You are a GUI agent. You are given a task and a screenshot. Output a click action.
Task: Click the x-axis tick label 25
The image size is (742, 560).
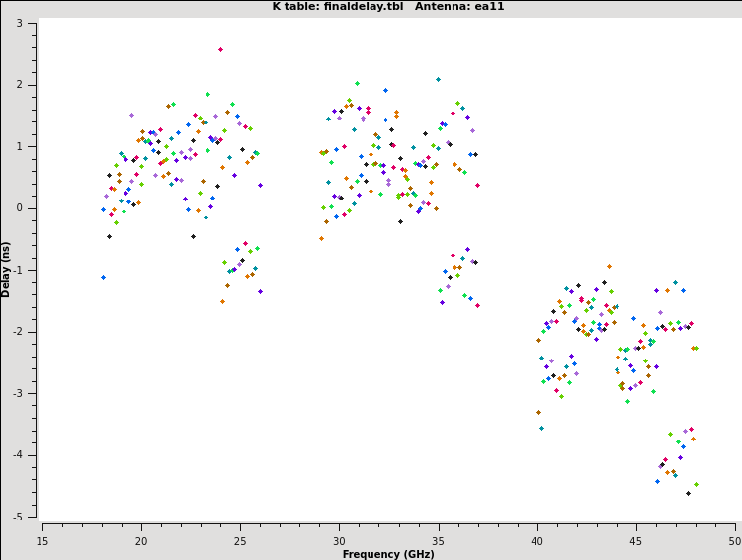tap(240, 541)
